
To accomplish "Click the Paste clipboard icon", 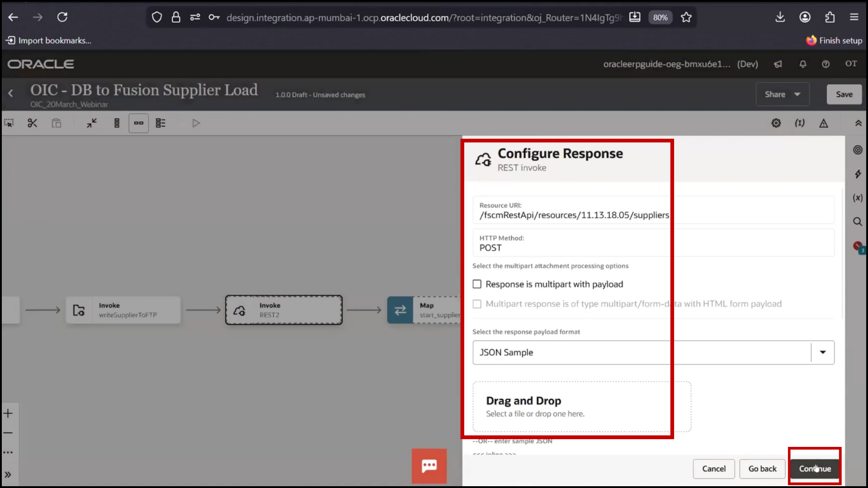I will point(56,123).
